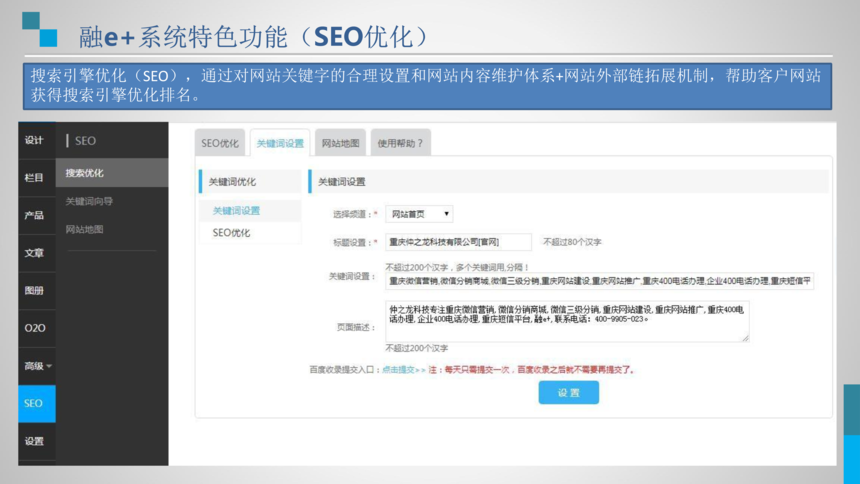Viewport: 860px width, 484px height.
Task: Open 设置 at the sidebar bottom
Action: coord(35,441)
